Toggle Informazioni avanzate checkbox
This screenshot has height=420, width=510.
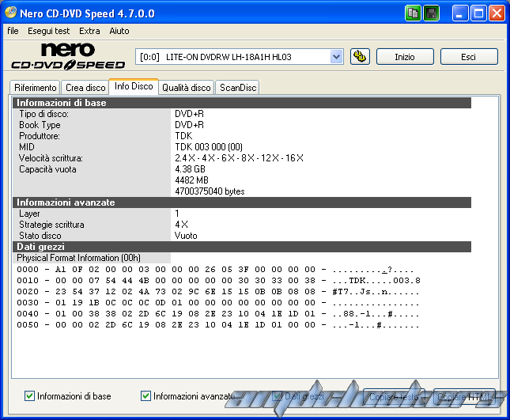point(146,396)
